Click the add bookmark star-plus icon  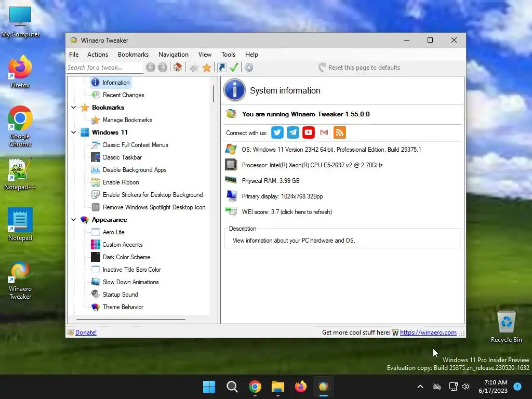194,68
